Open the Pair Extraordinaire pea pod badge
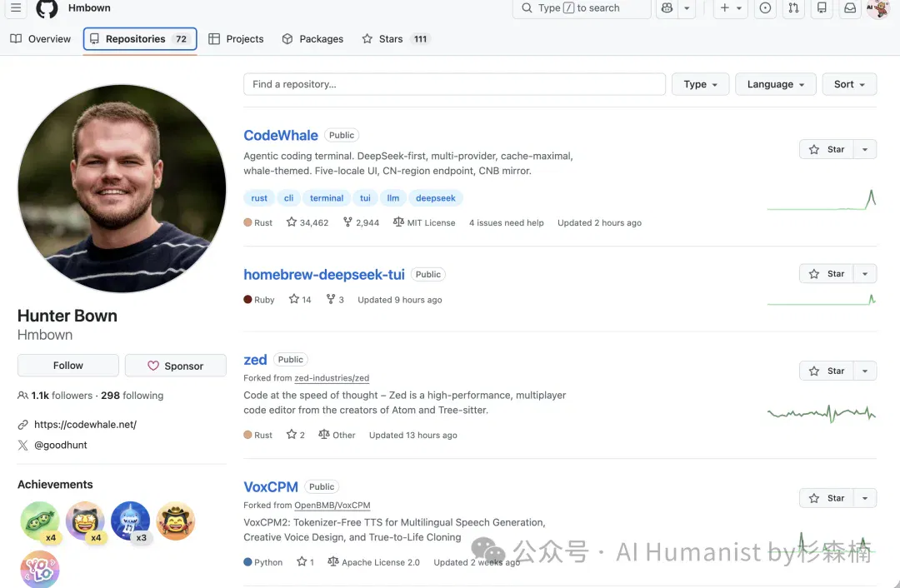900x588 pixels. 40,521
